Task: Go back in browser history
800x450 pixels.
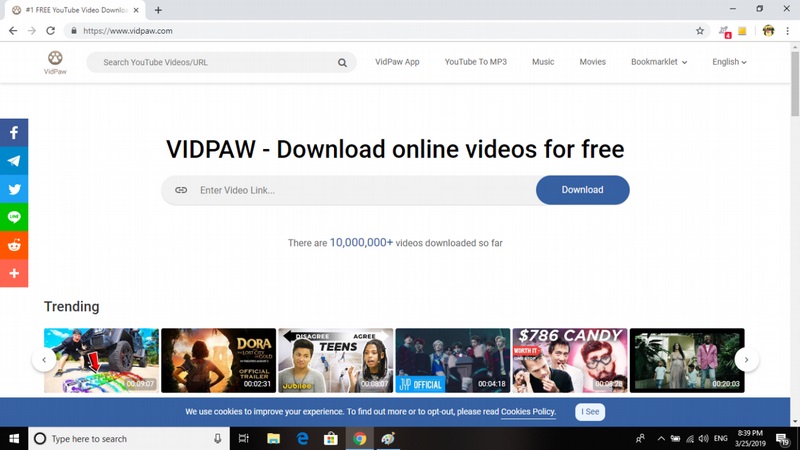Action: 13,31
